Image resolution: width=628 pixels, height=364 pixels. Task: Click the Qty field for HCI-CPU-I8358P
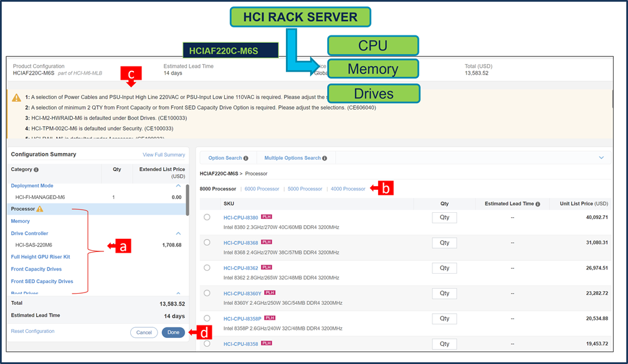(445, 319)
